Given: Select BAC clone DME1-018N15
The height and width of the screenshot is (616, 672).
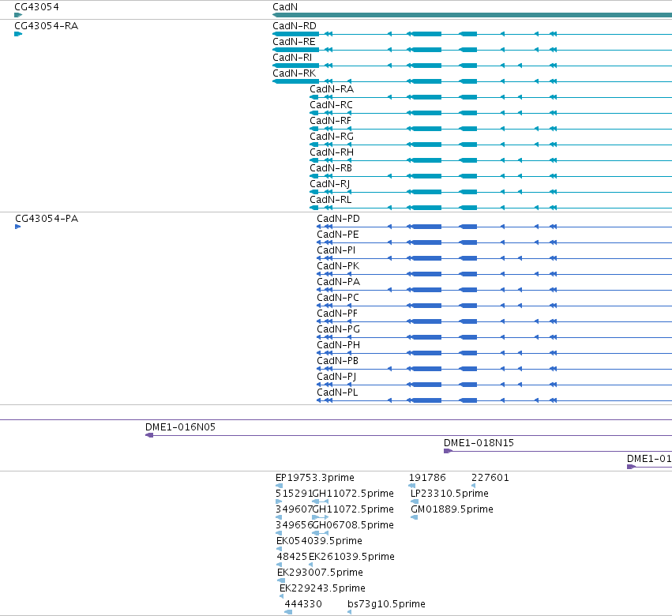Looking at the screenshot, I should point(479,443).
